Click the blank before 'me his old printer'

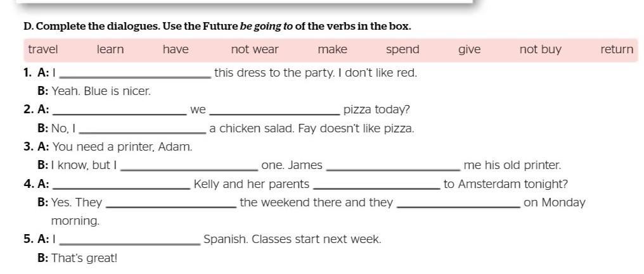[x=394, y=166]
